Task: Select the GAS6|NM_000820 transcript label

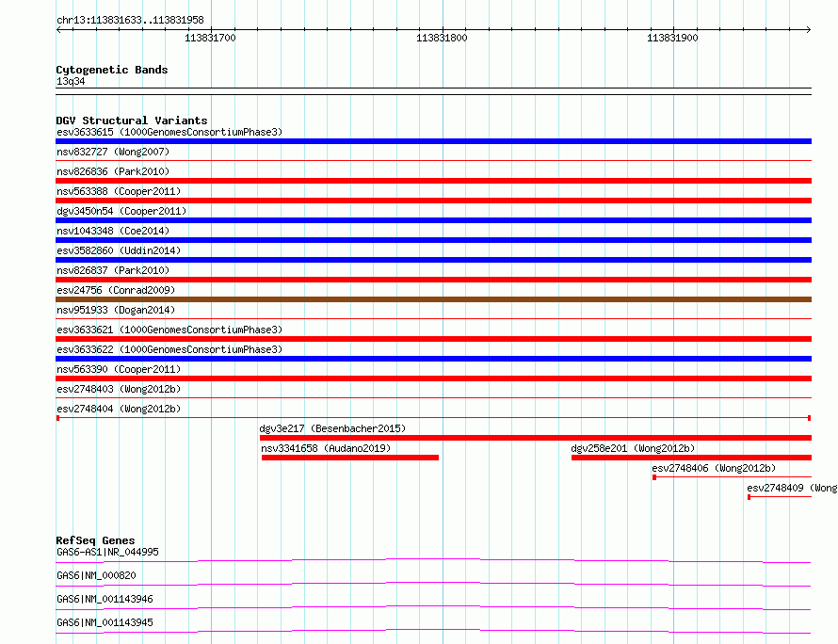Action: [x=96, y=575]
